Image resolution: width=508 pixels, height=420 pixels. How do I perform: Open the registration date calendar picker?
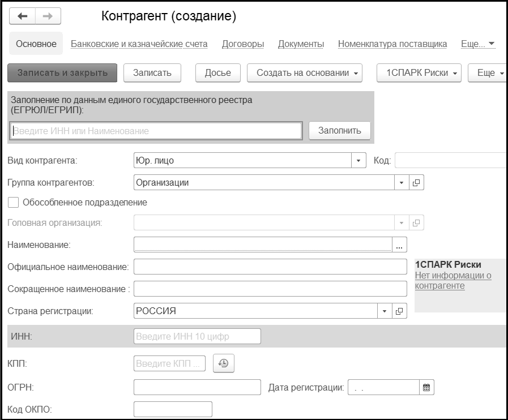pyautogui.click(x=427, y=388)
